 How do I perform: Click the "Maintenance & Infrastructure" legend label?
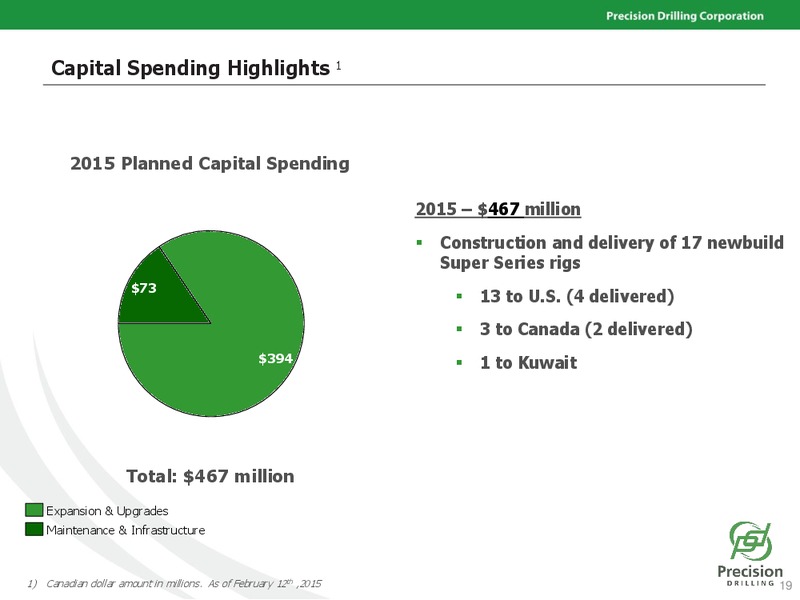point(126,530)
